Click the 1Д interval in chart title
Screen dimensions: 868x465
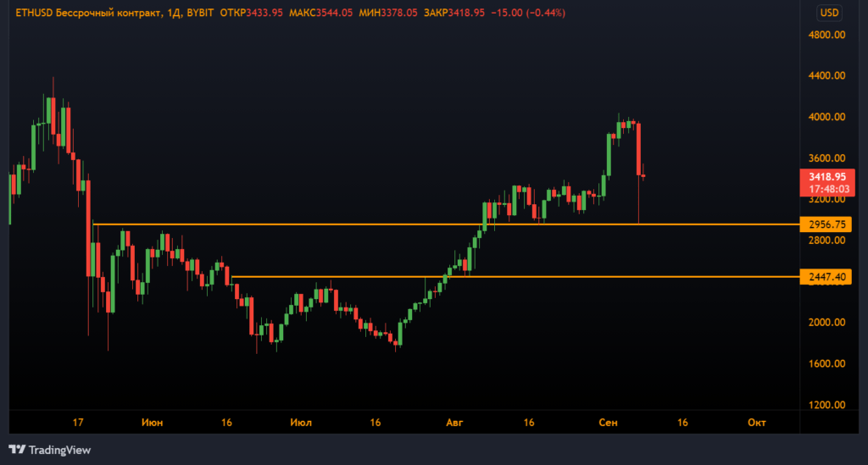tap(170, 14)
